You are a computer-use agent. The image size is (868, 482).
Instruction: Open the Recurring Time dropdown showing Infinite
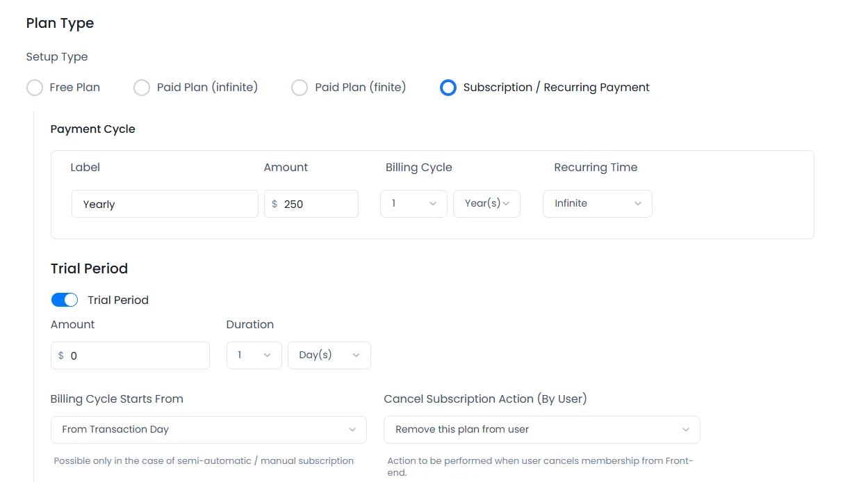pyautogui.click(x=597, y=203)
